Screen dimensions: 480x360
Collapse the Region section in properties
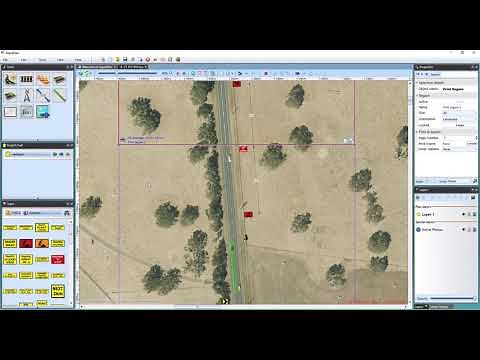click(x=417, y=96)
